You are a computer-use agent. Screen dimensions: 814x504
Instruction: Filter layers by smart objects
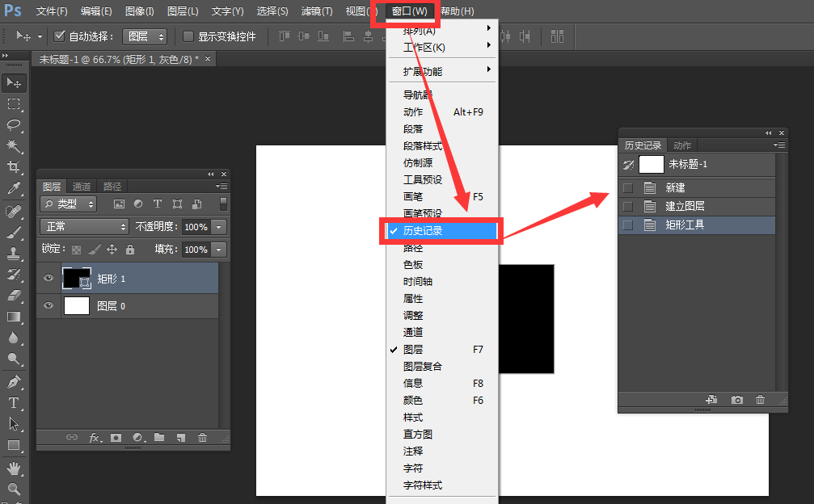pyautogui.click(x=196, y=204)
